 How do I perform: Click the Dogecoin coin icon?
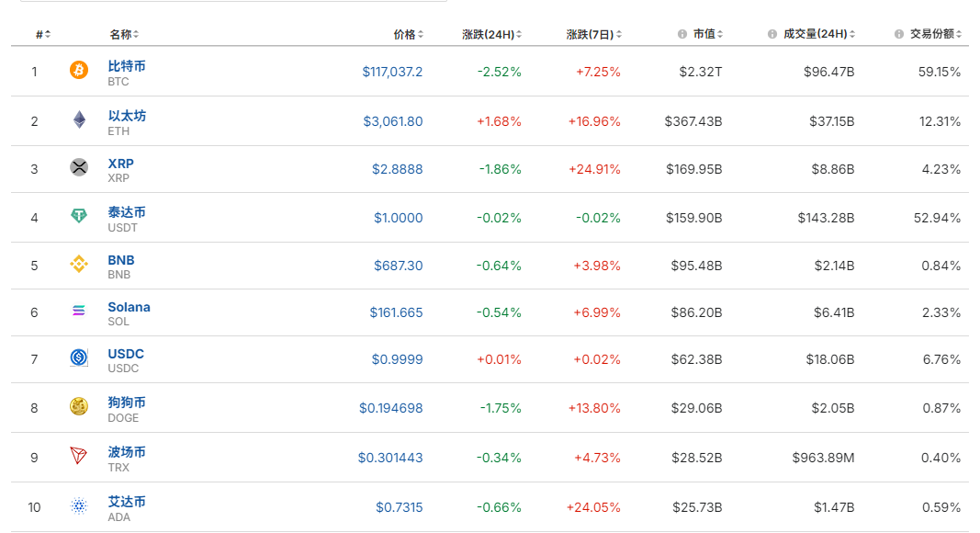(x=79, y=406)
